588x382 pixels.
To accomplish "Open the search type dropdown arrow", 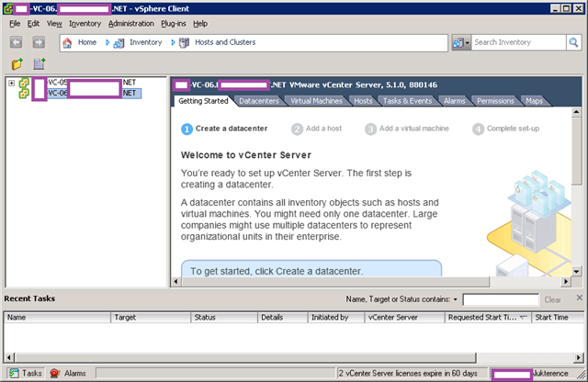I will click(468, 43).
